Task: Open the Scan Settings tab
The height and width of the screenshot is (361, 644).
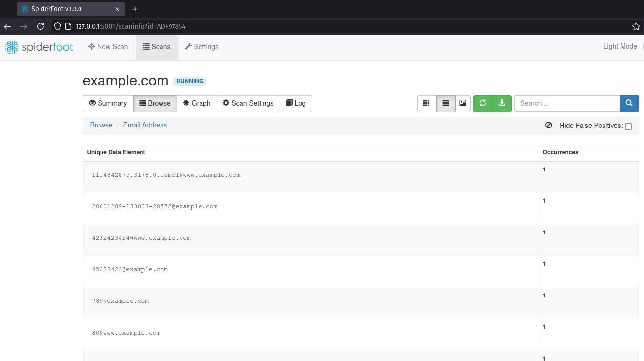Action: tap(248, 104)
